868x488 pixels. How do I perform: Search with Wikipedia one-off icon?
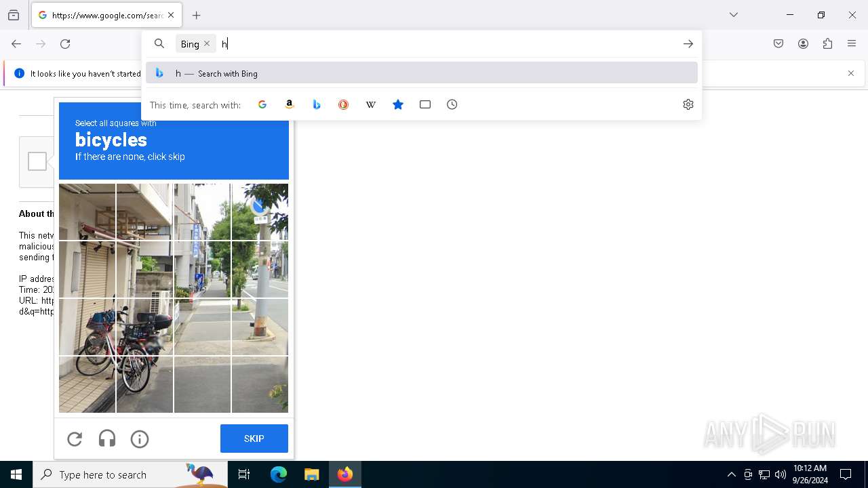(371, 104)
